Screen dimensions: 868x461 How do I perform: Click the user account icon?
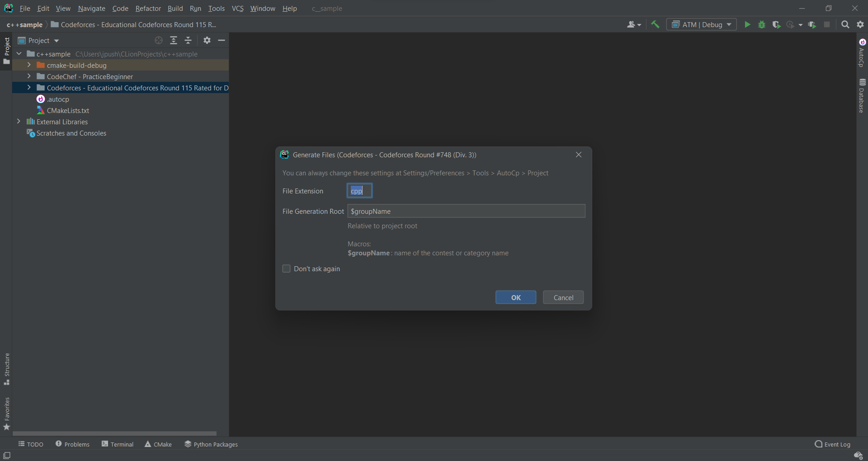pos(631,24)
